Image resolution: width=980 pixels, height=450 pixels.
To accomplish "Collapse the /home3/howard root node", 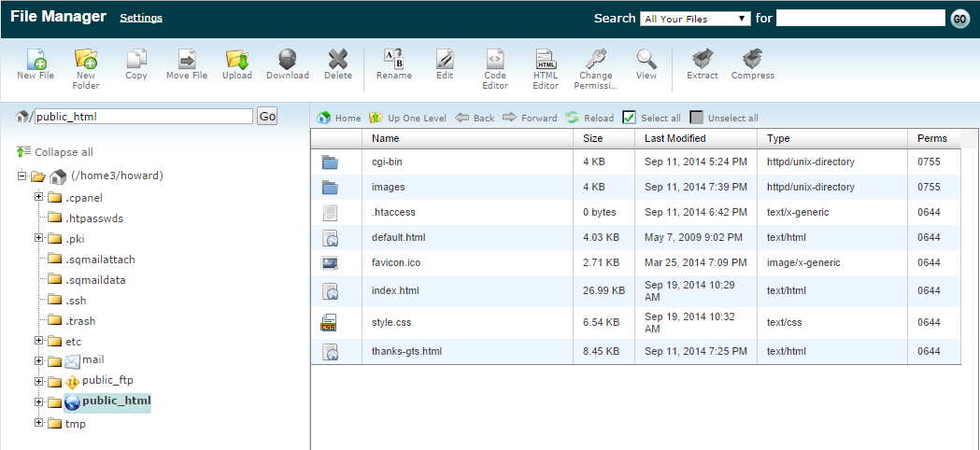I will (x=22, y=176).
